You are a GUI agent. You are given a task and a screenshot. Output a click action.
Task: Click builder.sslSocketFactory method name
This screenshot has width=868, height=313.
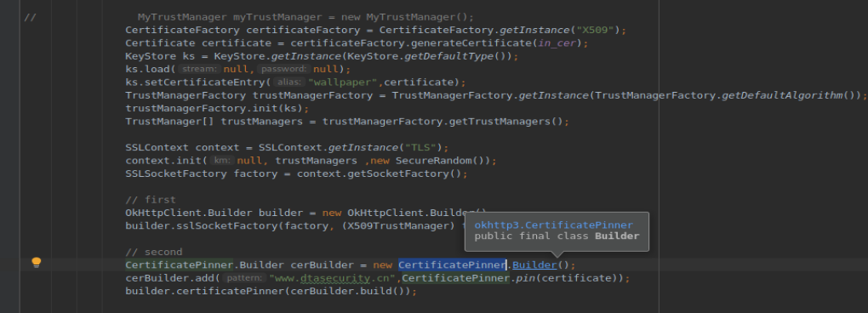(227, 226)
